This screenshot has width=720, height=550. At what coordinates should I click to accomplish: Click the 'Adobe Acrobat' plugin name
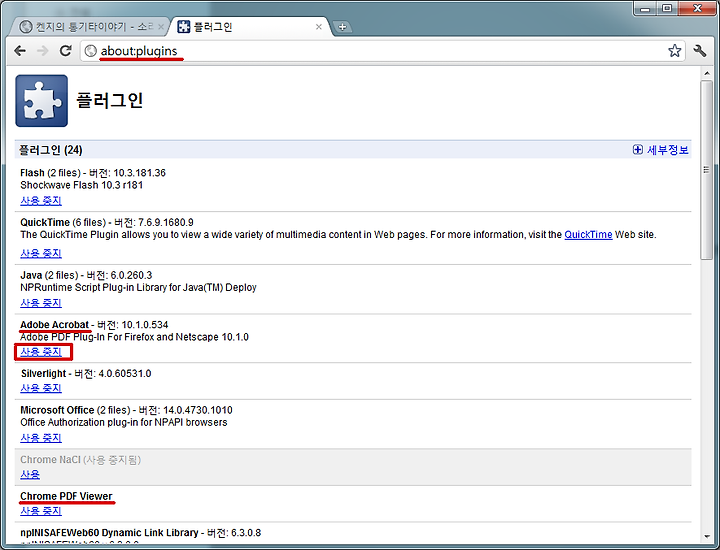54,325
